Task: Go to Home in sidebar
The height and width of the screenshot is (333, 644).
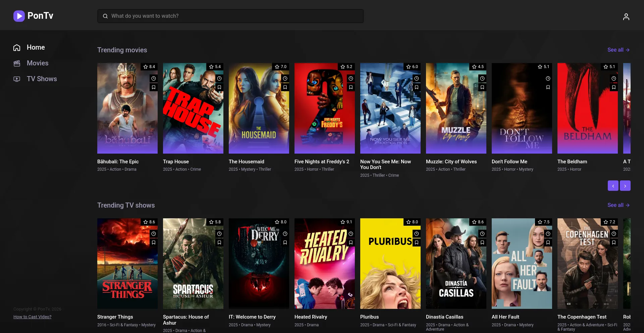Action: pos(29,48)
